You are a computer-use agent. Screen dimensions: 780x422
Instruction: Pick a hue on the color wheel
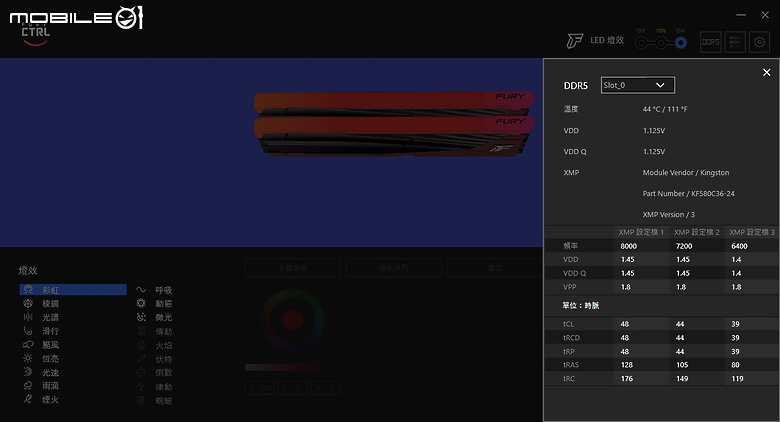[293, 320]
